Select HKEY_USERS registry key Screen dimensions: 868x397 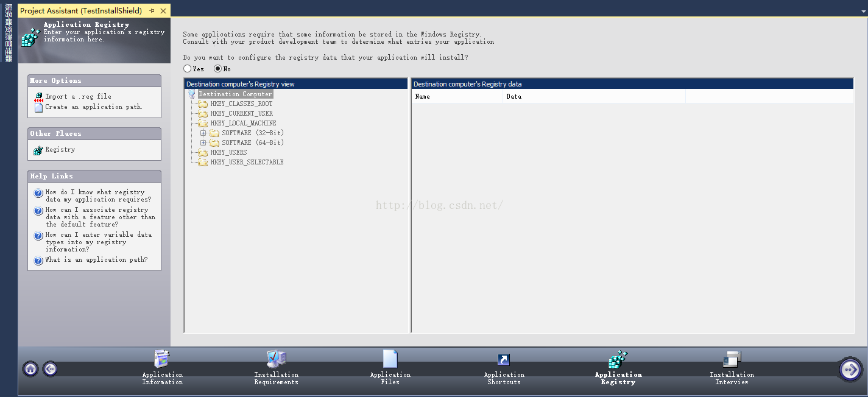pyautogui.click(x=228, y=152)
